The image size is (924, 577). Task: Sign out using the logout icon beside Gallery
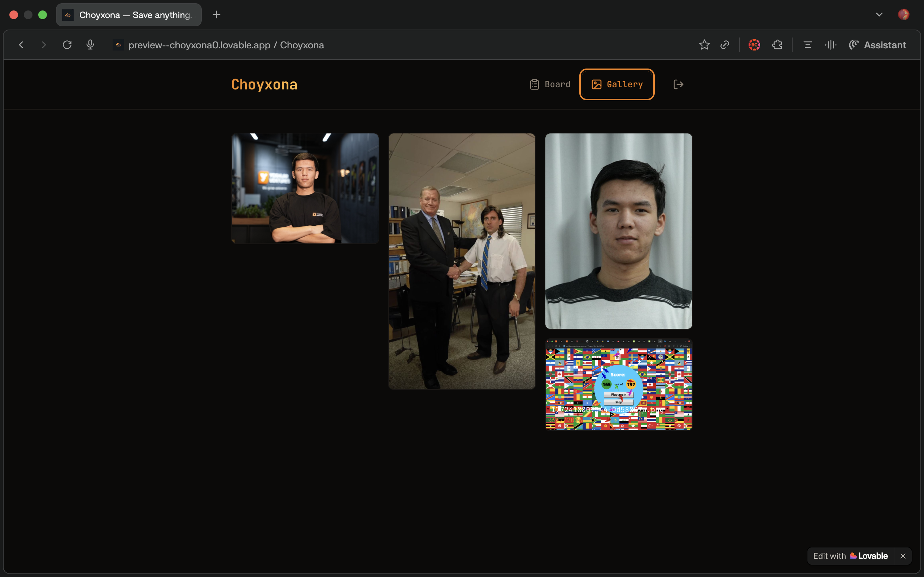(678, 84)
